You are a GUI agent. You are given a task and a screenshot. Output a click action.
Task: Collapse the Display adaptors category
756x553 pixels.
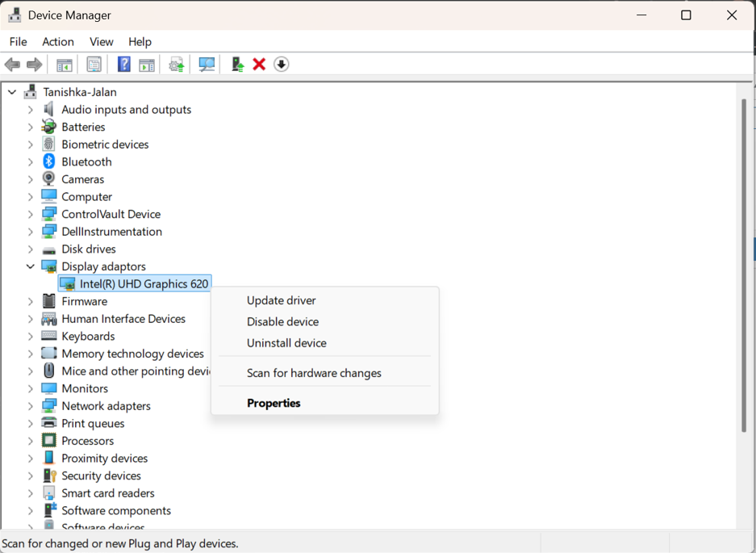coord(31,266)
